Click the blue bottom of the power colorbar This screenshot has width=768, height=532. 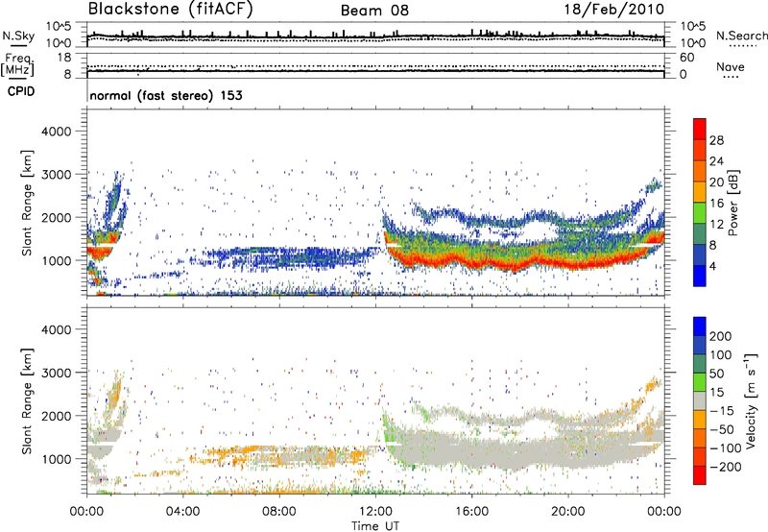pyautogui.click(x=700, y=277)
